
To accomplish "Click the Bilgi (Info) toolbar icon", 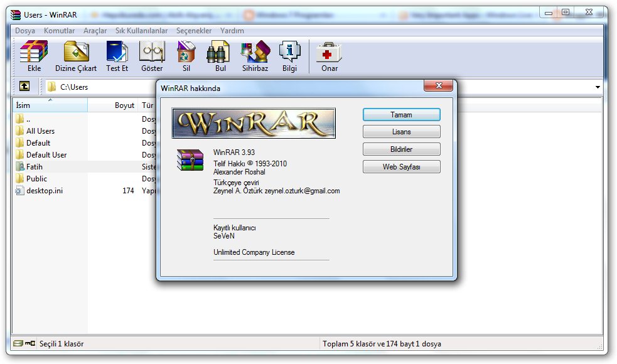I will [289, 52].
